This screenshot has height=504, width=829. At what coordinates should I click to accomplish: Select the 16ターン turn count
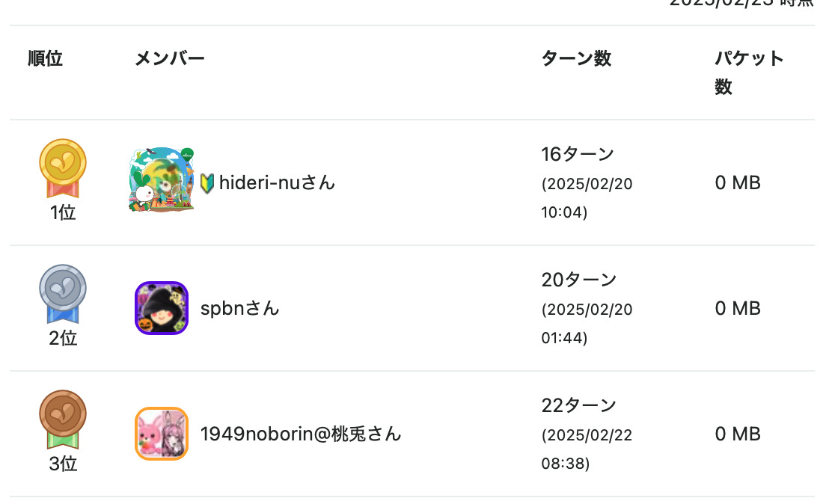point(578,155)
